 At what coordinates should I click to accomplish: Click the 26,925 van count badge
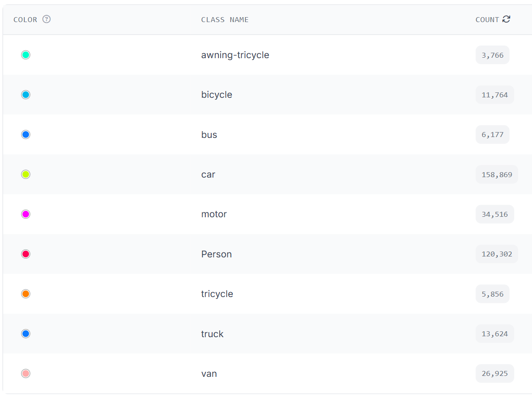[x=495, y=374]
